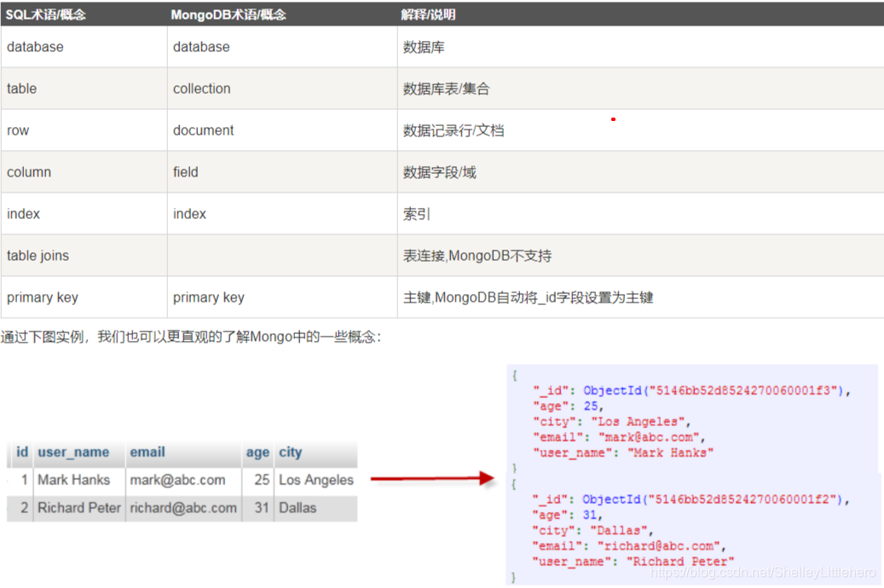Image resolution: width=884 pixels, height=588 pixels.
Task: Click the '"city": "Los Angeles"' JSON line
Action: (612, 422)
